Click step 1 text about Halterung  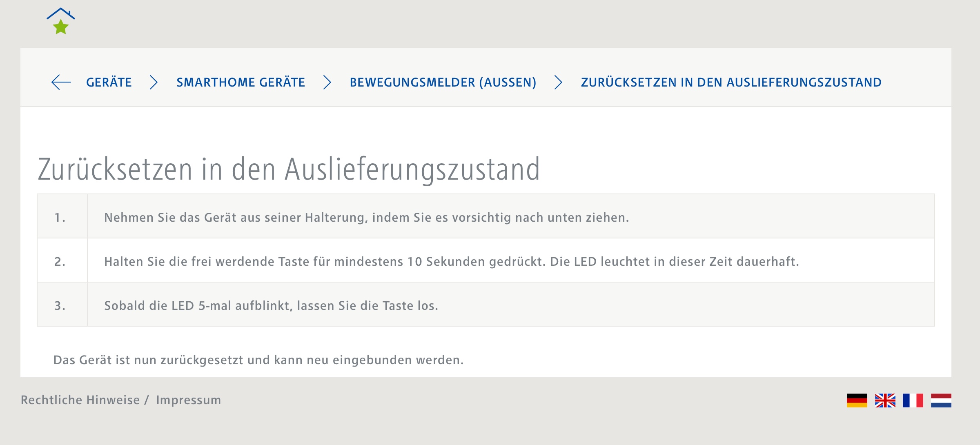pos(366,218)
